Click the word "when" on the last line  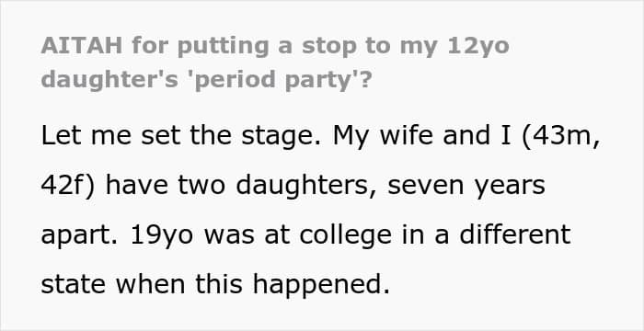150,284
